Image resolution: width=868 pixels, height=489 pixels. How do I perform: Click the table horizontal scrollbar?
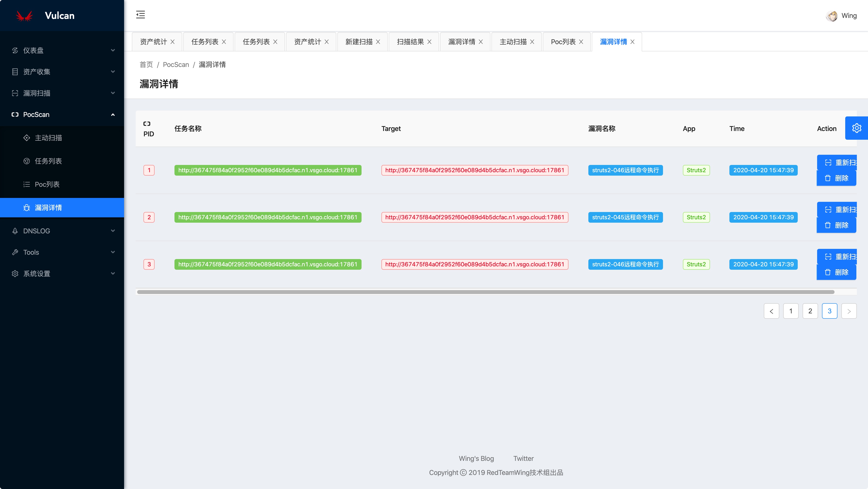pyautogui.click(x=485, y=292)
